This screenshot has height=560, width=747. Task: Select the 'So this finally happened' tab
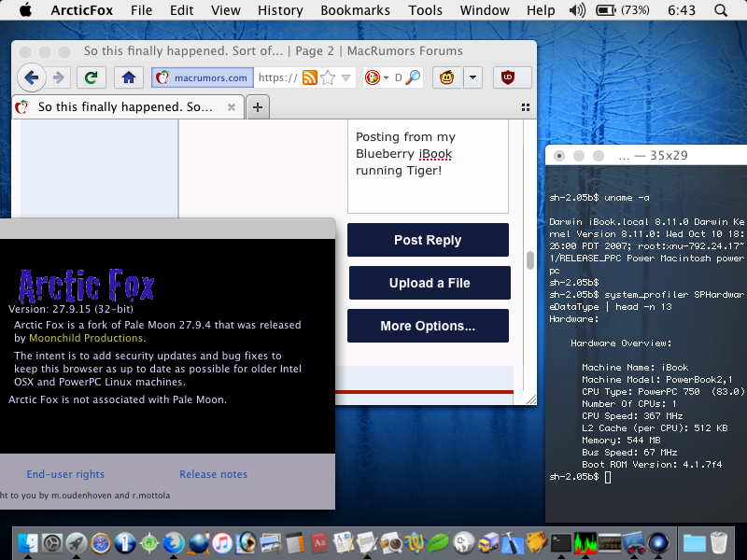coord(128,106)
